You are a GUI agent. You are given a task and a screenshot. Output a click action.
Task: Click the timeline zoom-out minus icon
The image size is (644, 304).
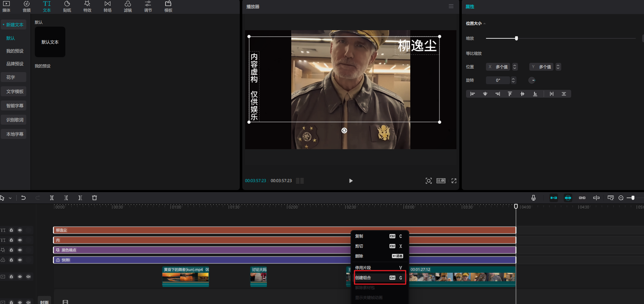coord(621,198)
